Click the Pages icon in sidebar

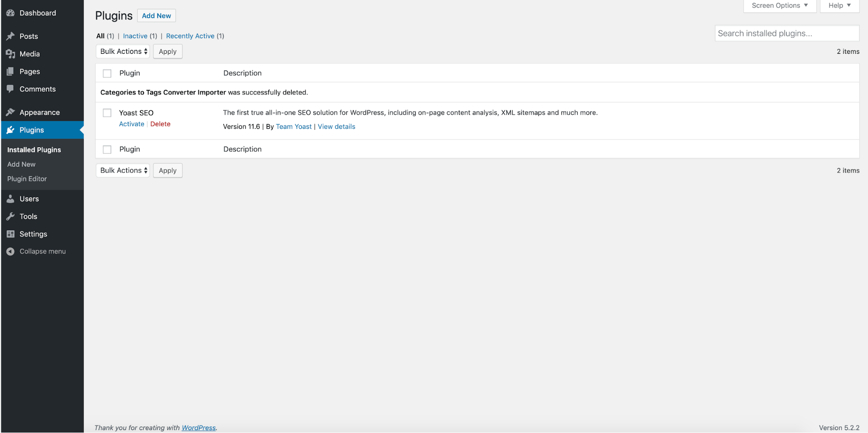pyautogui.click(x=10, y=72)
